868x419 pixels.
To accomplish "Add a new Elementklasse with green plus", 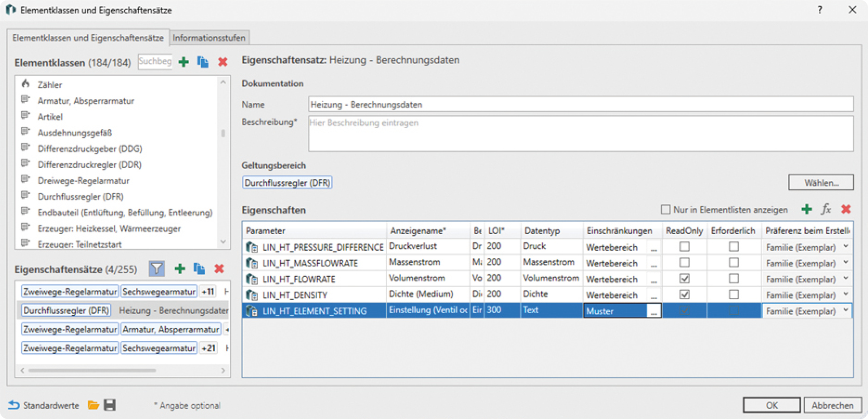I will [x=183, y=62].
